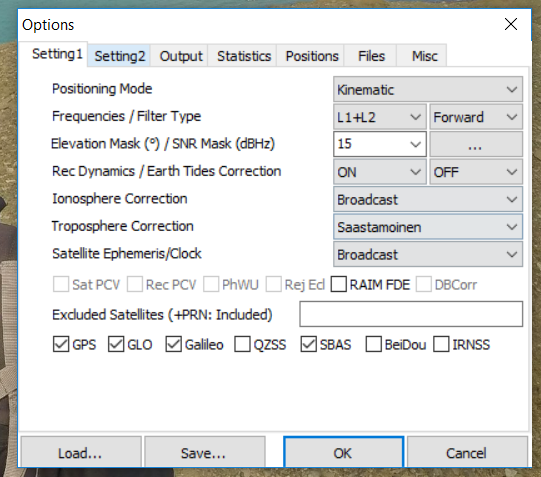Expand the Elevation Mask 15 combo box
The width and height of the screenshot is (541, 477).
click(x=380, y=144)
